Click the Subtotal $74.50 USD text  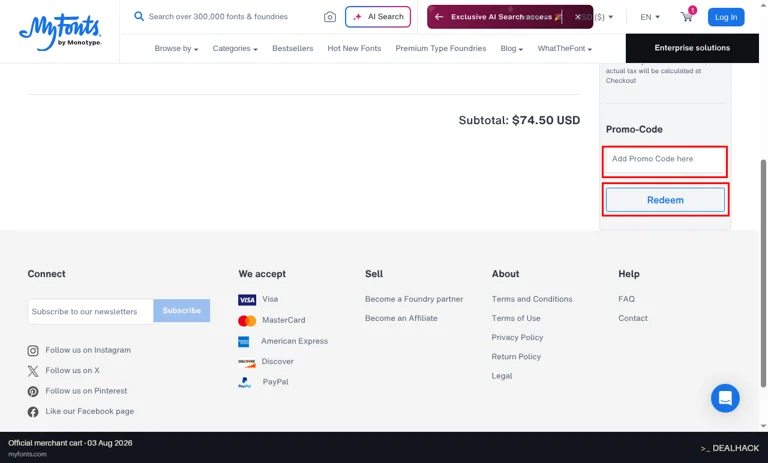519,121
